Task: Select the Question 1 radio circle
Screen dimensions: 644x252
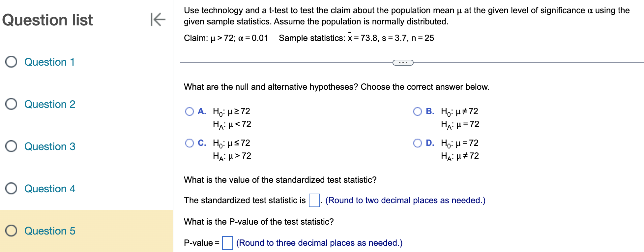Action: tap(11, 62)
